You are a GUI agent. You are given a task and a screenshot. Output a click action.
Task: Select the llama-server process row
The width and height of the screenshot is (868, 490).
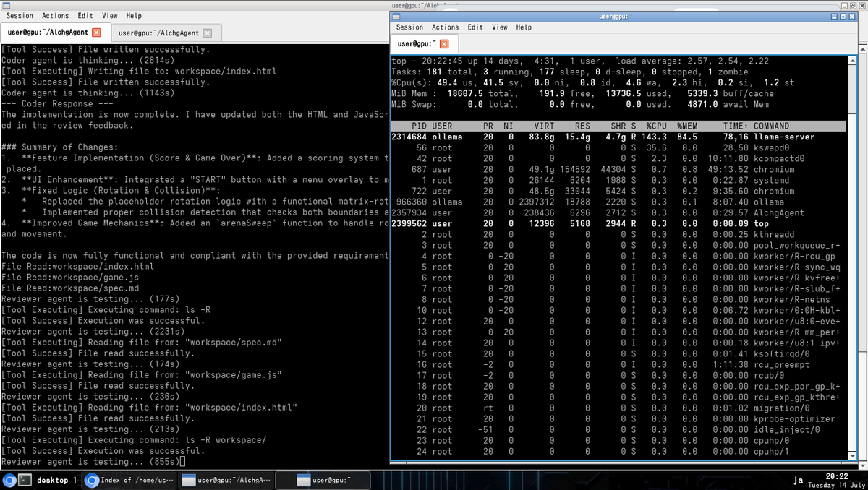pyautogui.click(x=618, y=137)
